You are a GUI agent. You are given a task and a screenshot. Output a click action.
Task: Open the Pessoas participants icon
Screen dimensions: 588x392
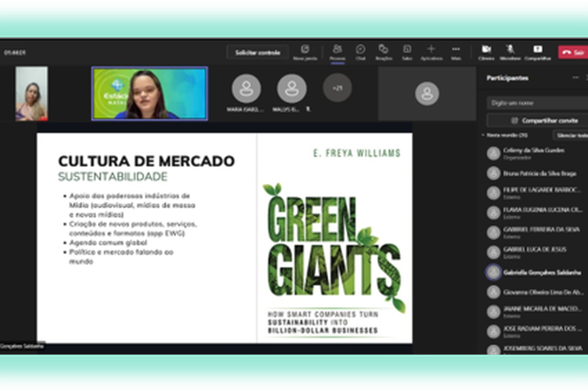pos(337,52)
